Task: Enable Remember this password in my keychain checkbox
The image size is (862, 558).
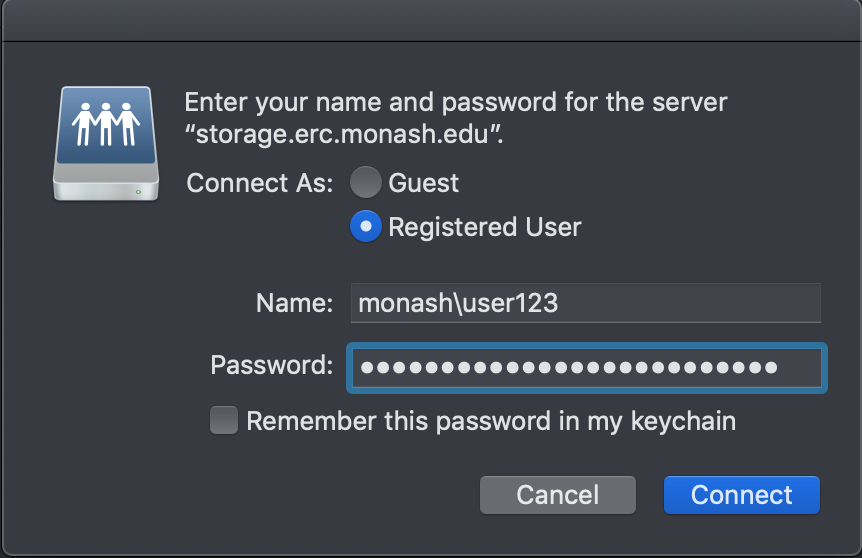Action: click(x=224, y=421)
